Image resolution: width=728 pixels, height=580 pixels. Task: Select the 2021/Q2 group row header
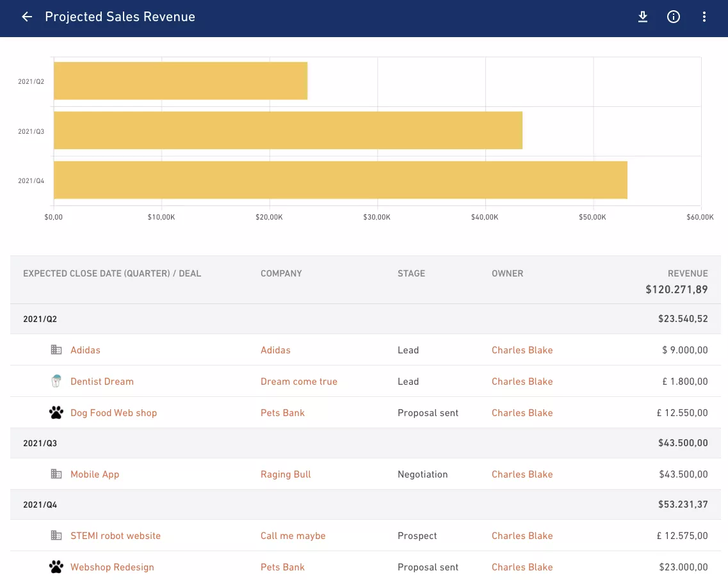tap(366, 319)
